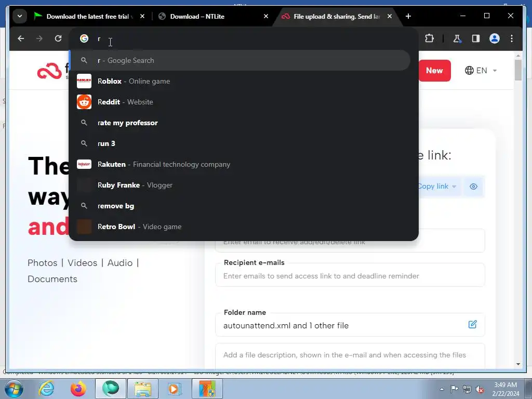Open the profile avatar icon

pyautogui.click(x=495, y=38)
